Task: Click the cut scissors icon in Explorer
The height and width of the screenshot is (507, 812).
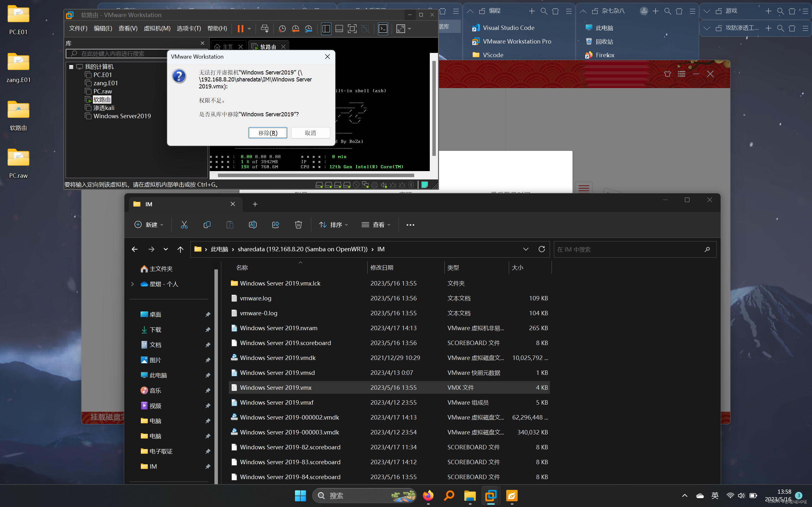Action: 184,225
